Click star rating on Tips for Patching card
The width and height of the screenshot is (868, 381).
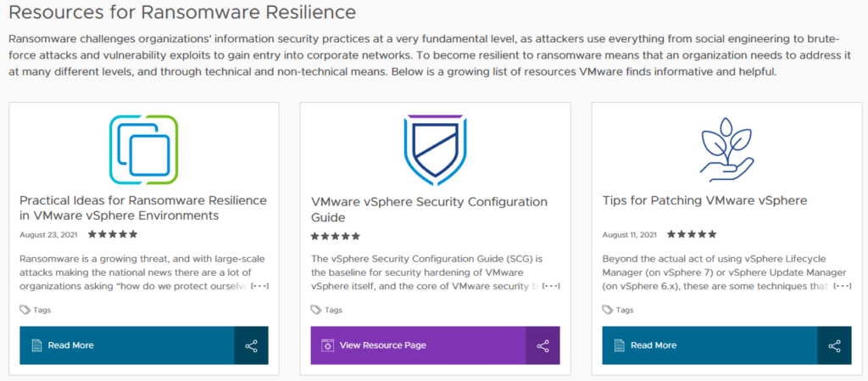692,234
